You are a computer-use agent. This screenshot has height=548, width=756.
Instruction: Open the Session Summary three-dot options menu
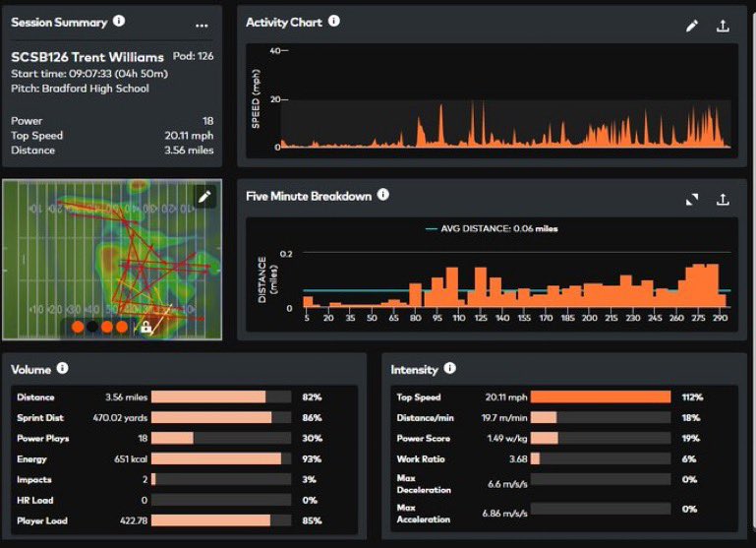point(202,25)
